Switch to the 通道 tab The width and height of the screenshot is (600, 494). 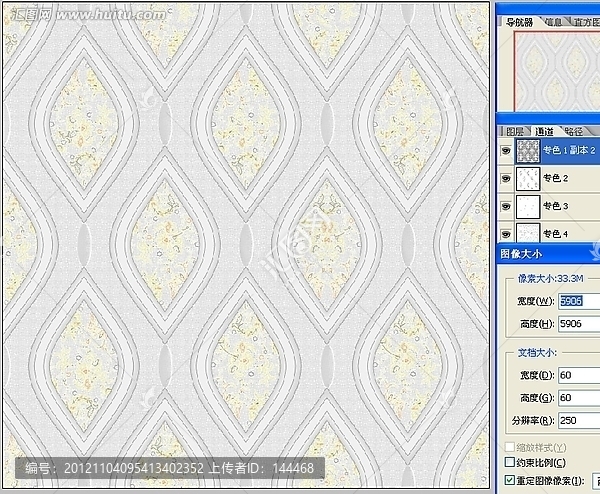545,132
